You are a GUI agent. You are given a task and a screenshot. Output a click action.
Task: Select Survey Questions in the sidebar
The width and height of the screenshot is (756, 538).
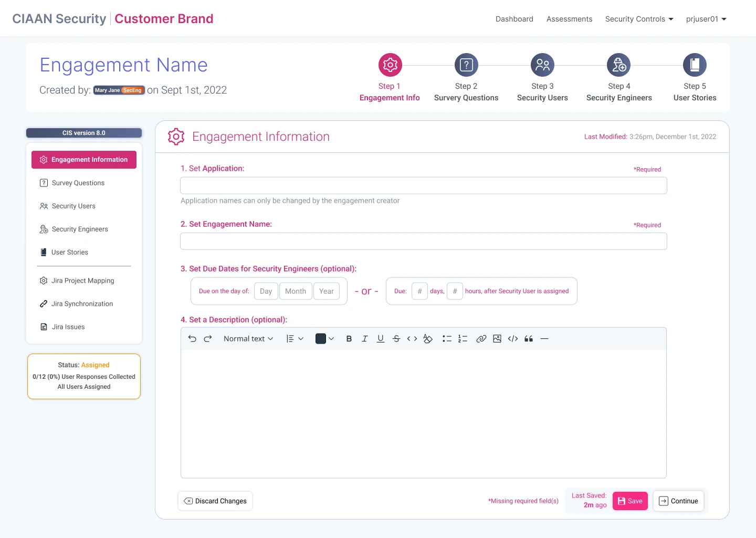(78, 183)
